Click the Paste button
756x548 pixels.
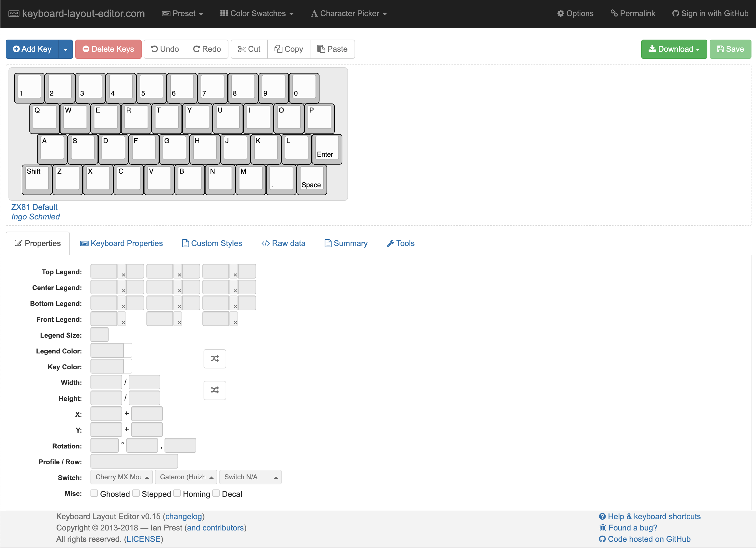pos(332,49)
